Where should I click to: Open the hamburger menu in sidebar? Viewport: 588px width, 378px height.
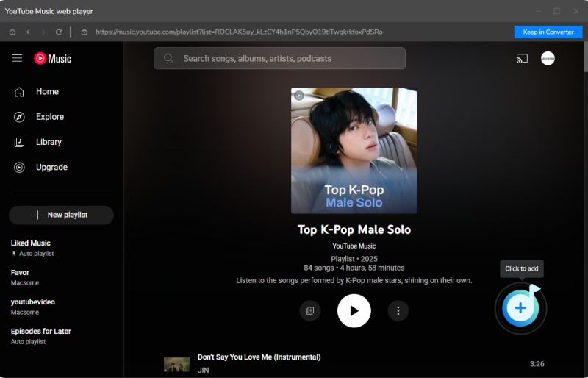click(17, 58)
